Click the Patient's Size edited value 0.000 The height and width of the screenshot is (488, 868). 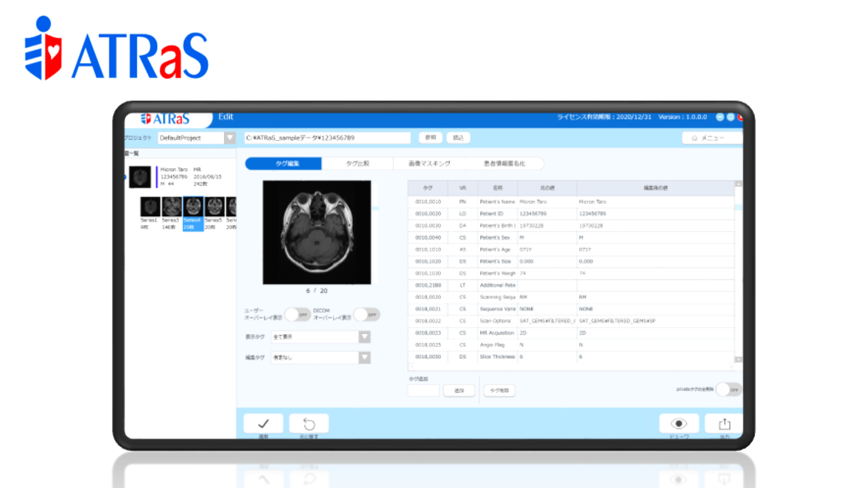click(x=586, y=261)
